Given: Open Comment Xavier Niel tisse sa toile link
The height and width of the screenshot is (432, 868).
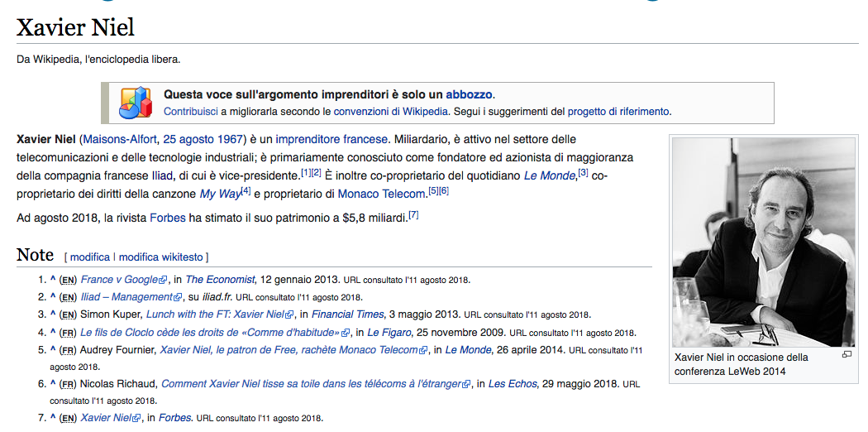Looking at the screenshot, I should [x=312, y=384].
